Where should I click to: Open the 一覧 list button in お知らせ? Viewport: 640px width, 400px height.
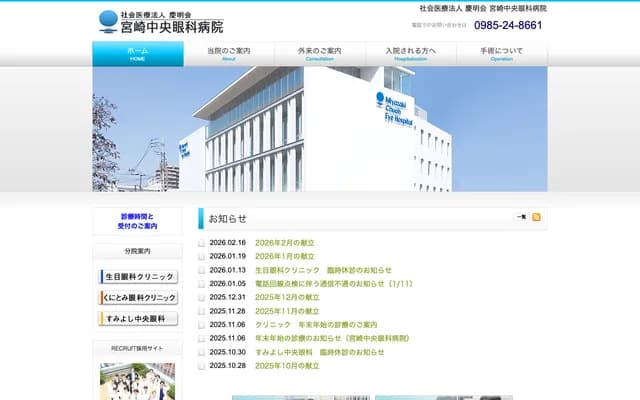521,217
